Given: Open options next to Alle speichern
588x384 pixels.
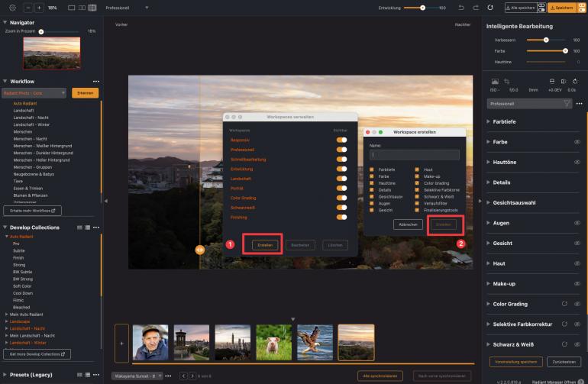Looking at the screenshot, I should pyautogui.click(x=541, y=8).
